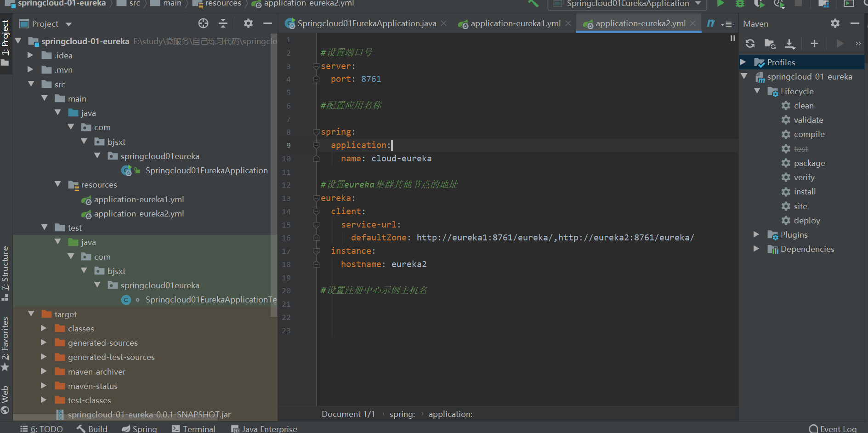Expand the Maven Dependencies node
The height and width of the screenshot is (433, 868).
(x=756, y=249)
